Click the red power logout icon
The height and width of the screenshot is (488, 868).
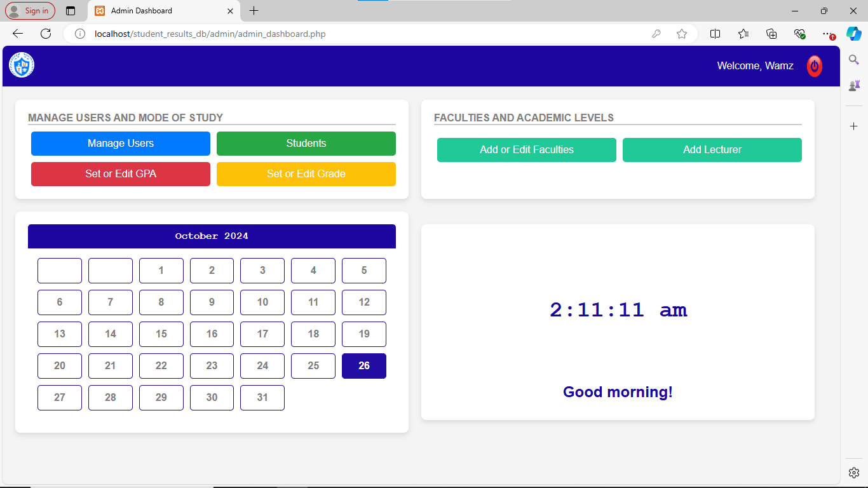814,66
